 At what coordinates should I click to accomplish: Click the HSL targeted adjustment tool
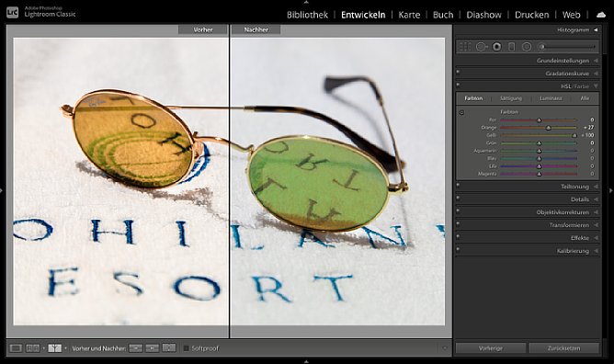[461, 112]
